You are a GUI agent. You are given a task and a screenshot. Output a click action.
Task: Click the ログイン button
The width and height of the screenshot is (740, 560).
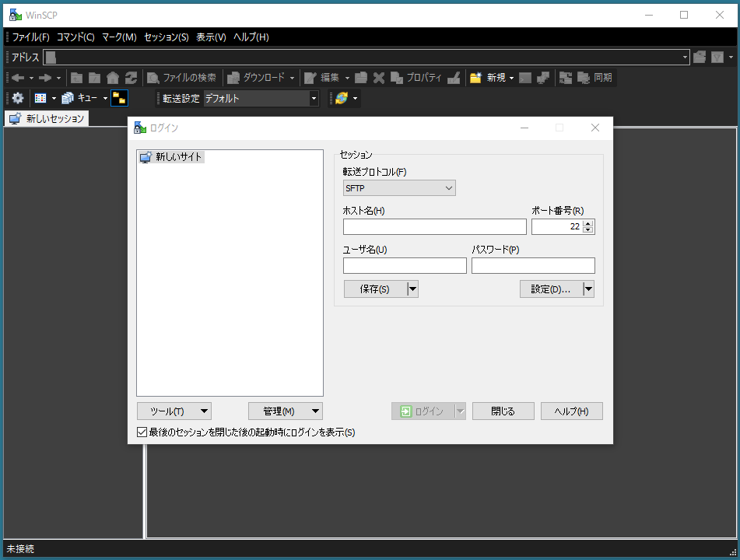coord(423,411)
